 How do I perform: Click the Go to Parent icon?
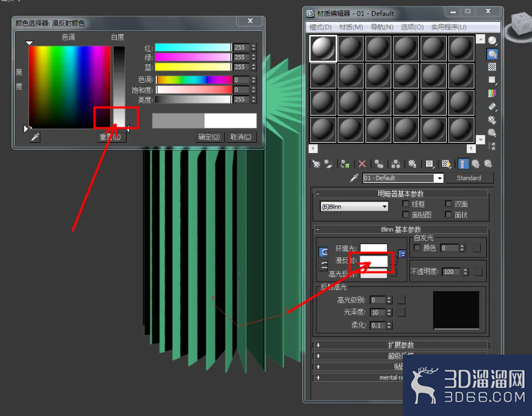click(476, 164)
